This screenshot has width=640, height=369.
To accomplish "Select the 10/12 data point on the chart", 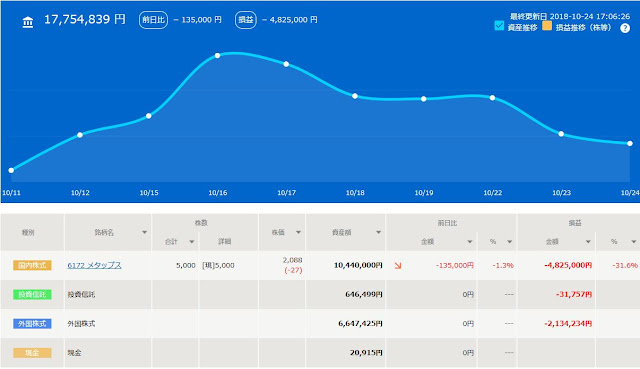I will click(x=80, y=135).
